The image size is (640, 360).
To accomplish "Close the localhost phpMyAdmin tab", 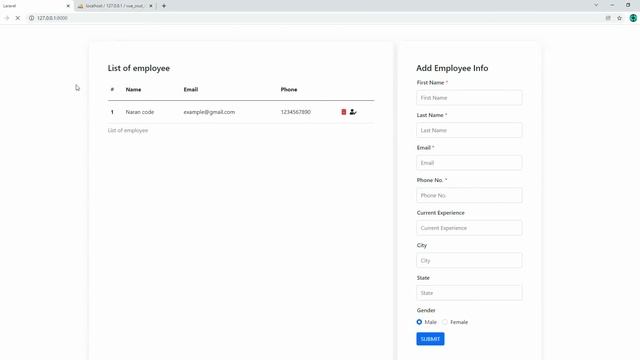I will point(151,6).
